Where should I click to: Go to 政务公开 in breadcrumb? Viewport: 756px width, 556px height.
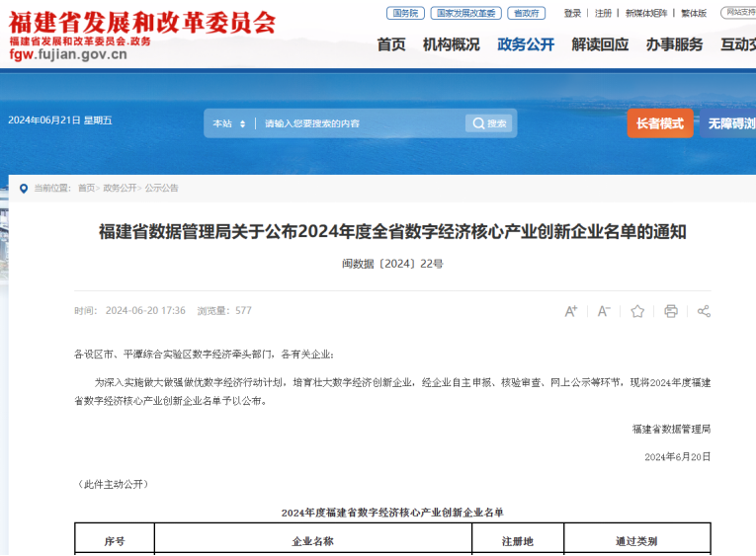pos(120,188)
